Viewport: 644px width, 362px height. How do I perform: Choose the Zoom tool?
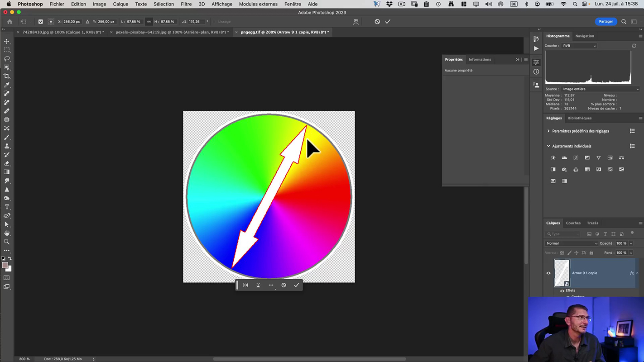click(x=7, y=242)
